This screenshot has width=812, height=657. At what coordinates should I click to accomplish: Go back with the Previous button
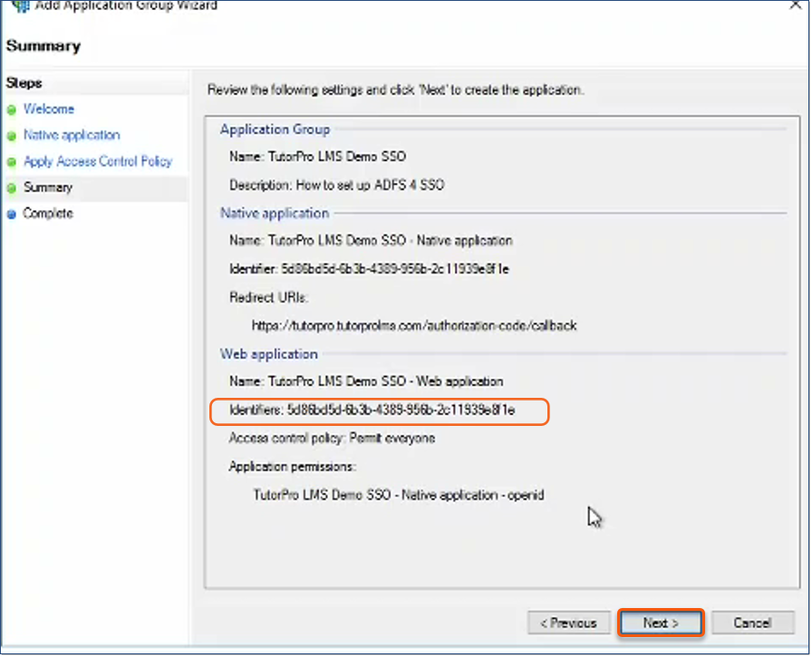[x=568, y=623]
